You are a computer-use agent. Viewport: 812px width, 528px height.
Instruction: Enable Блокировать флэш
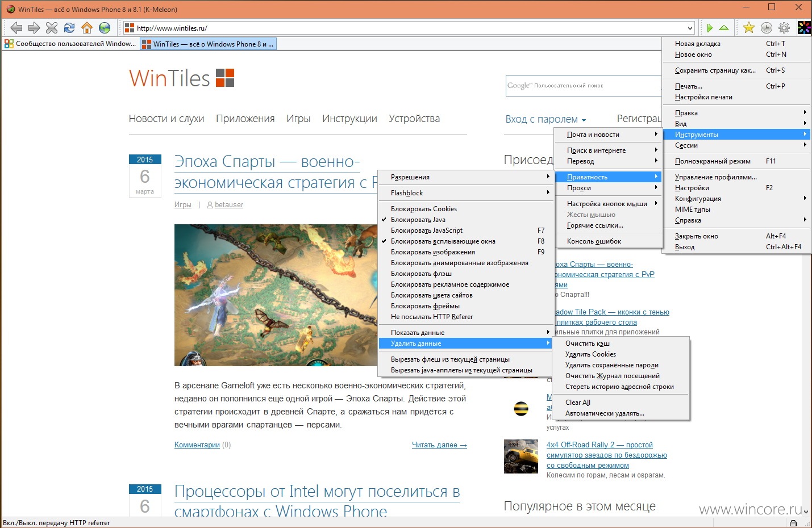coord(466,274)
